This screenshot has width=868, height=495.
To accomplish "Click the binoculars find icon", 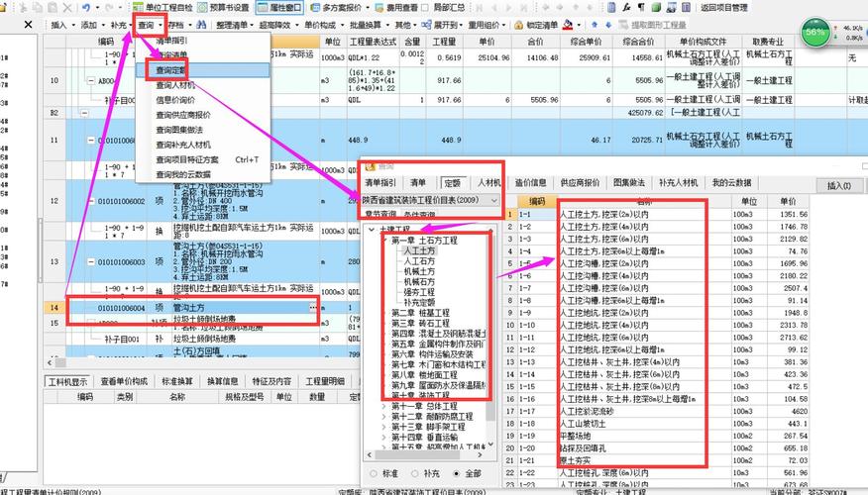I will pos(201,25).
